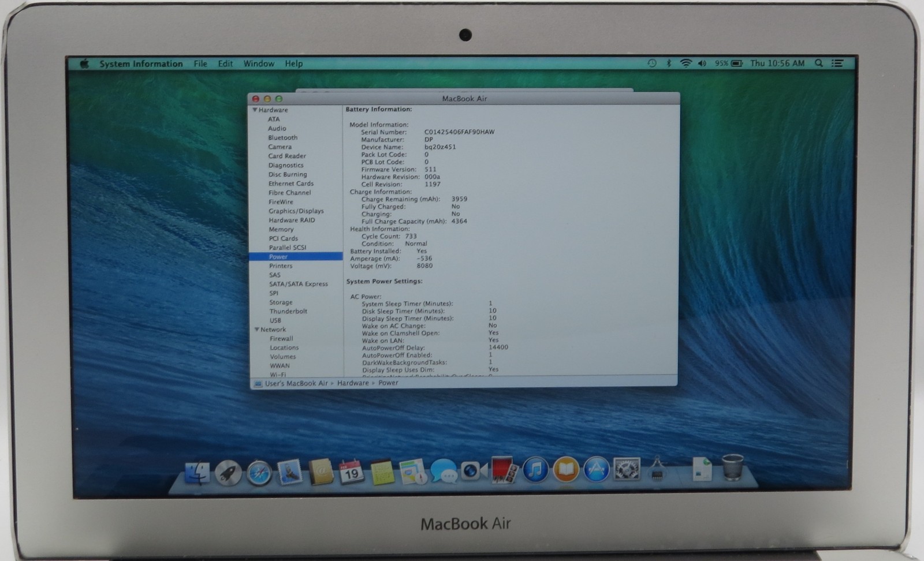The height and width of the screenshot is (561, 924).
Task: Open Finder from the Dock
Action: click(198, 473)
